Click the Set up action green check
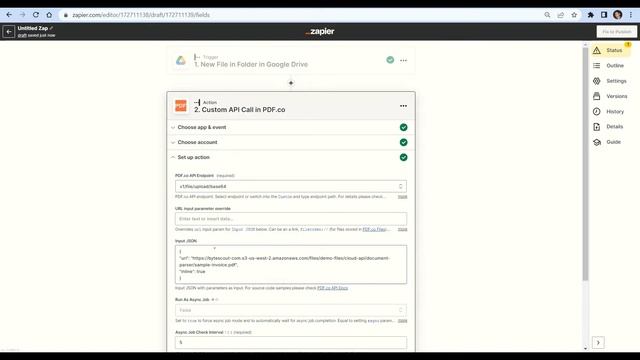 point(403,157)
